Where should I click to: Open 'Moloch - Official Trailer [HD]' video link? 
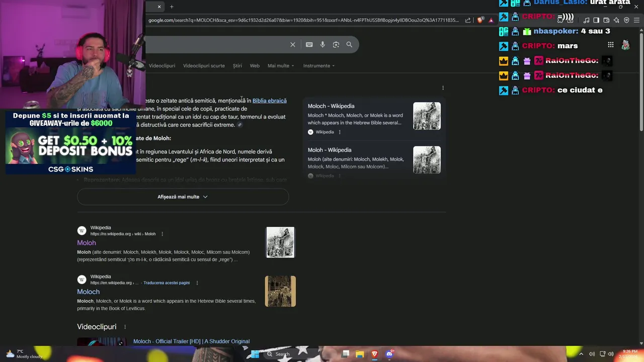[191, 341]
